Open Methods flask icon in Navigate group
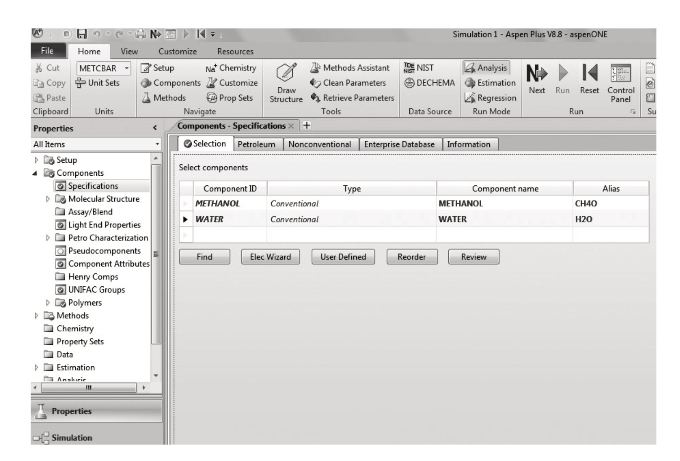This screenshot has width=680, height=461. coord(146,98)
